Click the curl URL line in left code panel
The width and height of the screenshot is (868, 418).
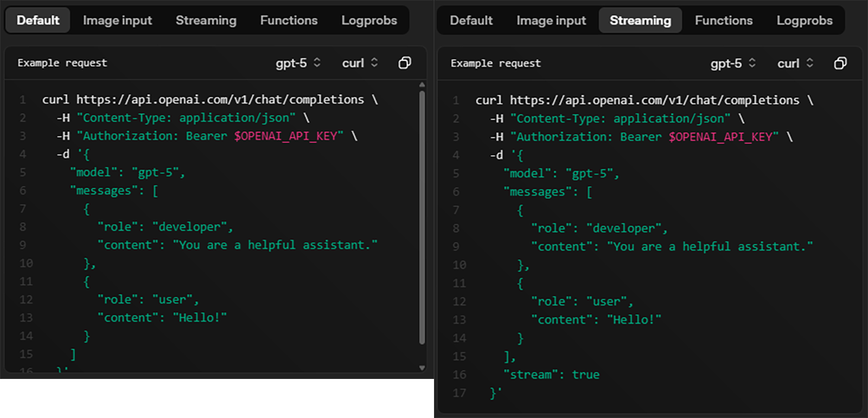click(x=210, y=100)
